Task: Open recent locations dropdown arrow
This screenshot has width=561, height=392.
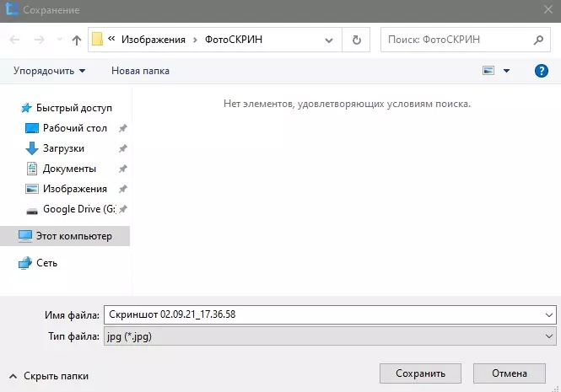Action: pyautogui.click(x=59, y=40)
